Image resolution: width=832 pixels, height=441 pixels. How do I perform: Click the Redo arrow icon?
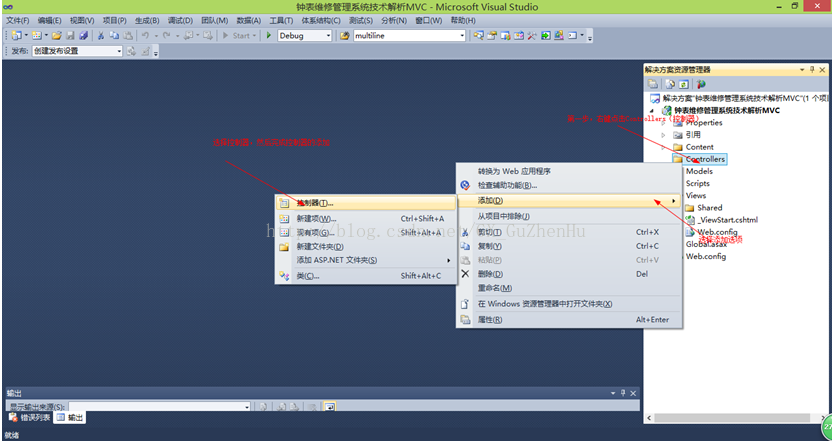pyautogui.click(x=166, y=36)
